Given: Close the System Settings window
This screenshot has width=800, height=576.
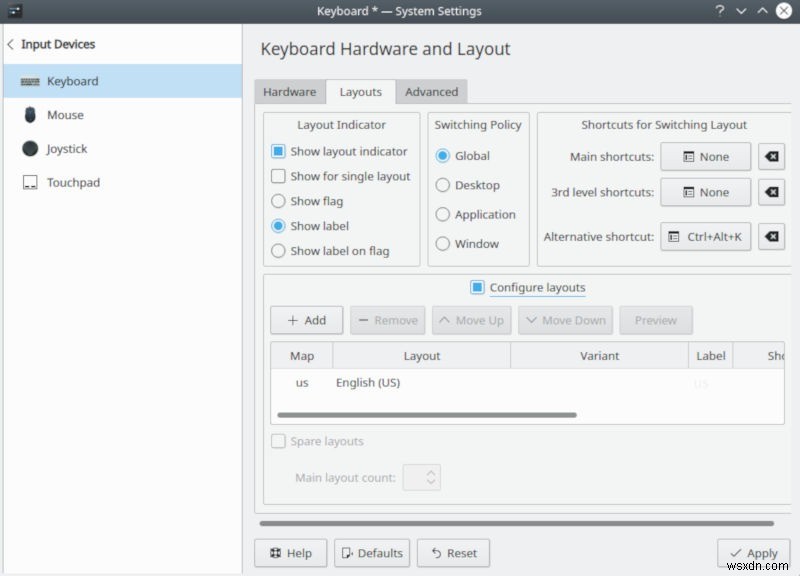Looking at the screenshot, I should (x=784, y=11).
